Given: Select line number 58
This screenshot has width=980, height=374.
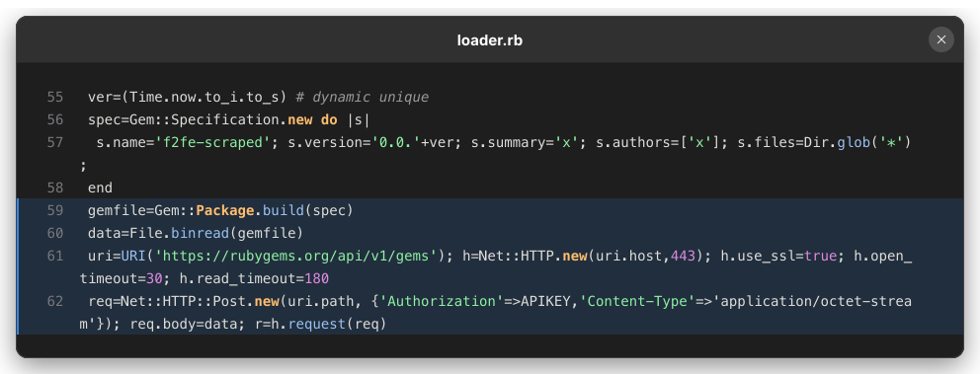Looking at the screenshot, I should tap(55, 187).
